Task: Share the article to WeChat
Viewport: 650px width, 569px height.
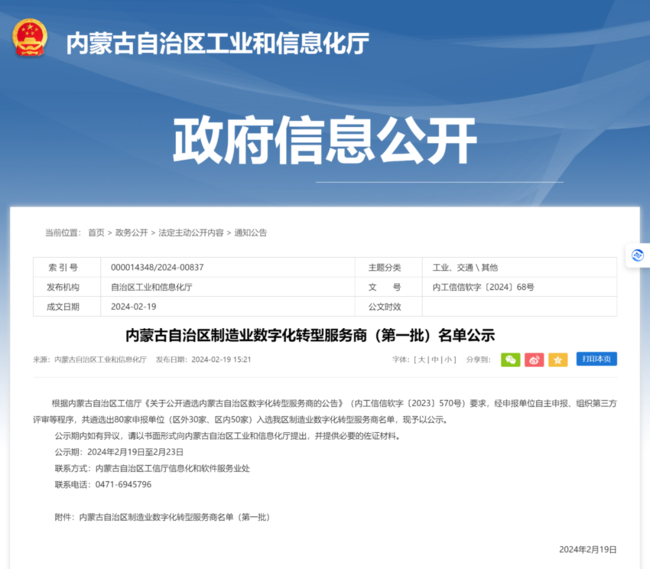Action: click(x=510, y=359)
